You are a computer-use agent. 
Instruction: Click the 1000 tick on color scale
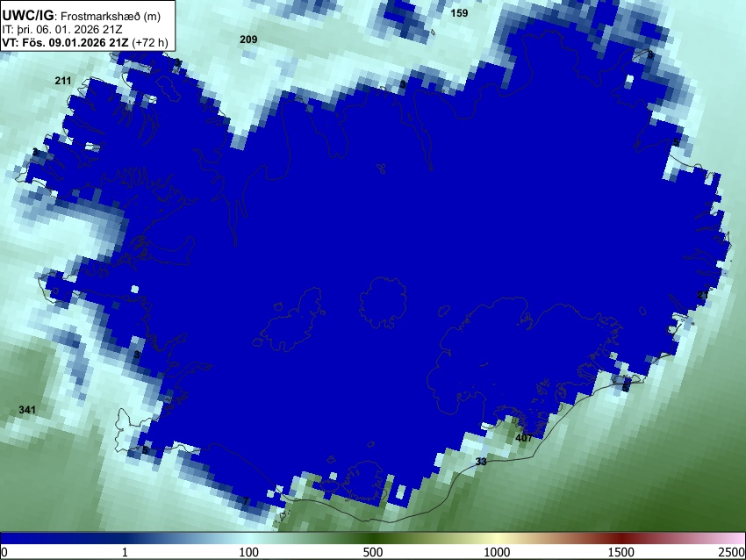click(497, 552)
